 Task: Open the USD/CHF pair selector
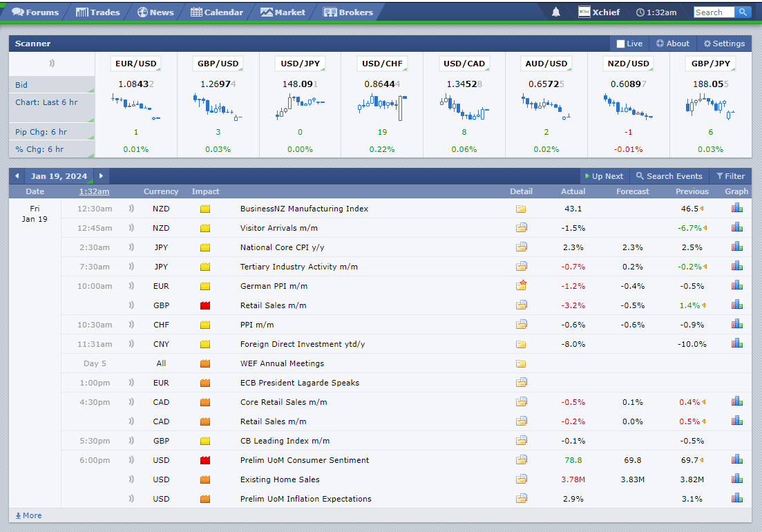[383, 64]
